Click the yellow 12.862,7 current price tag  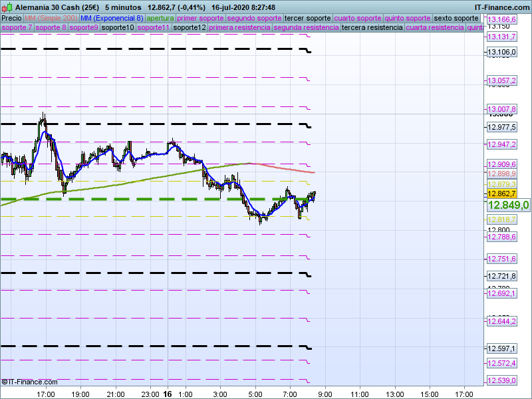point(502,194)
